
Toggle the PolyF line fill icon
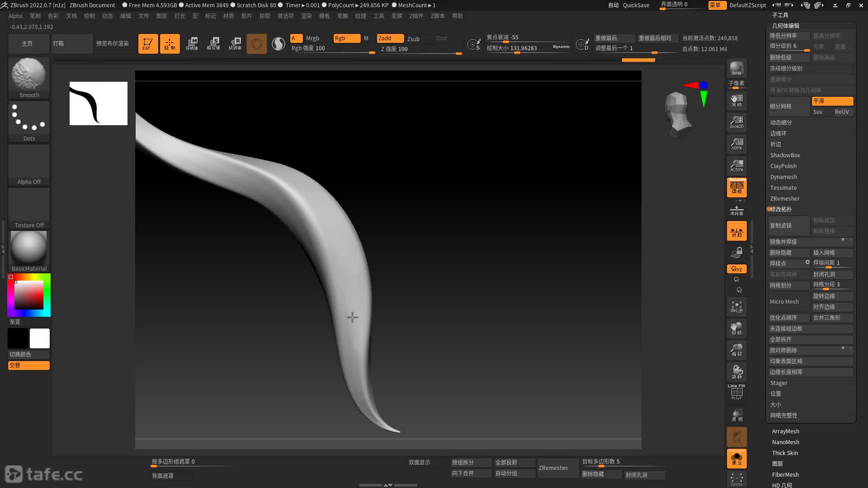[736, 392]
